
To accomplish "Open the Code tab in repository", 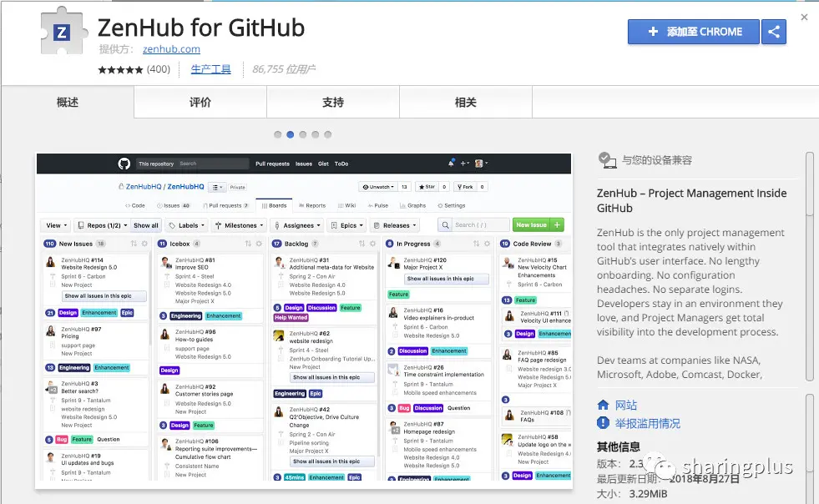I will pos(134,206).
